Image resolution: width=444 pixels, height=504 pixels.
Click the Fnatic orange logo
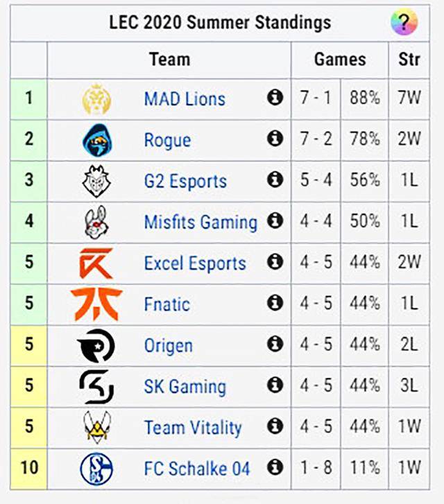pyautogui.click(x=96, y=304)
